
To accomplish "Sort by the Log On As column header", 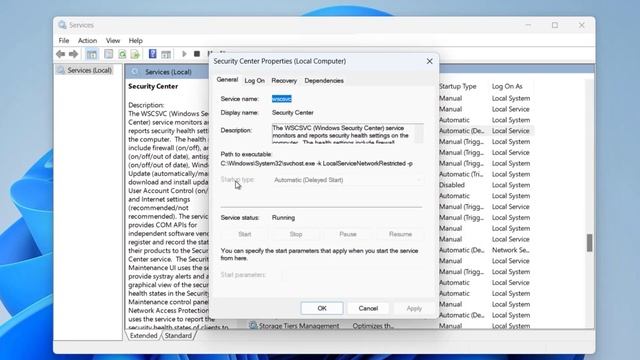I will [x=507, y=87].
